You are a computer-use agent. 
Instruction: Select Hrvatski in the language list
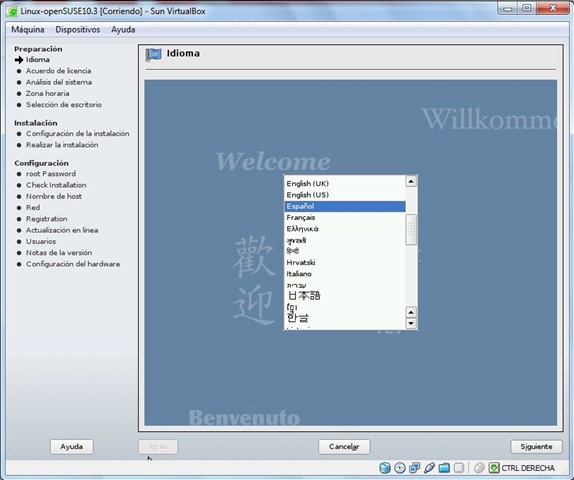coord(345,263)
